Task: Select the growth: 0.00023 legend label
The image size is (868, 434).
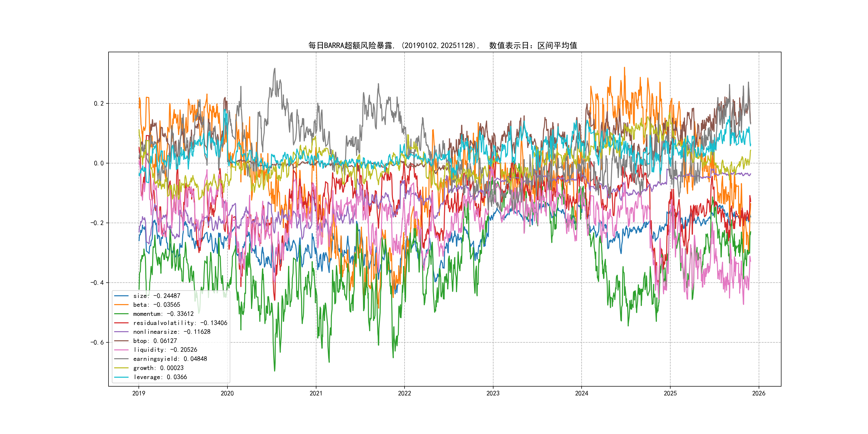Action: point(158,368)
